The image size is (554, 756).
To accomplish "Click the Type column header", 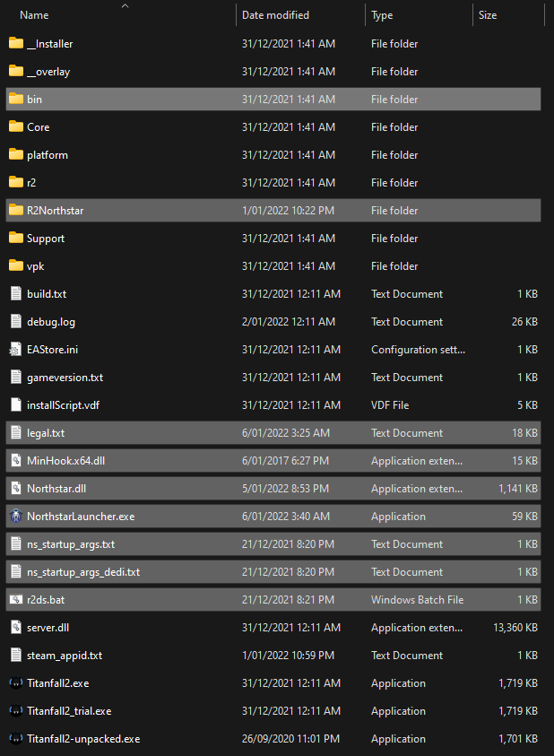I will pos(382,15).
